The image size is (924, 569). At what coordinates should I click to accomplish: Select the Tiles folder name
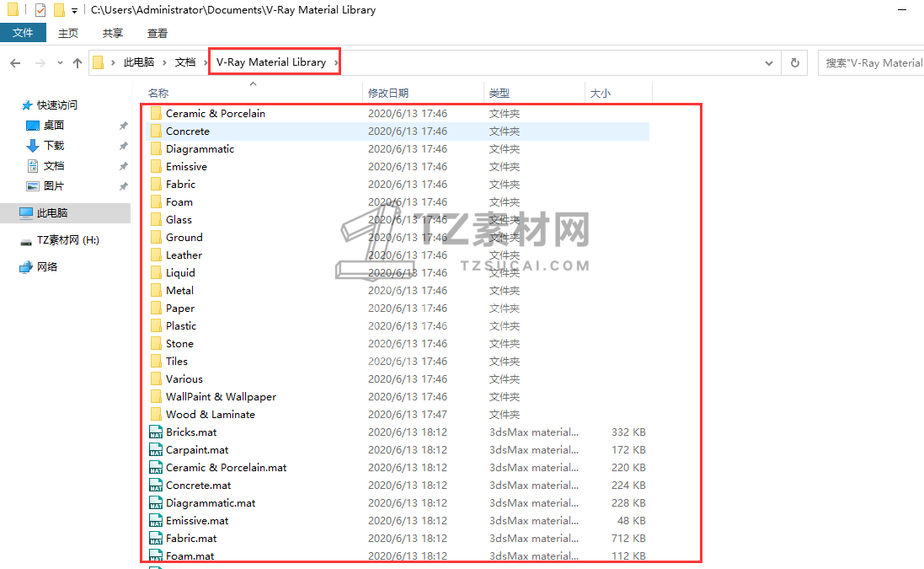177,362
